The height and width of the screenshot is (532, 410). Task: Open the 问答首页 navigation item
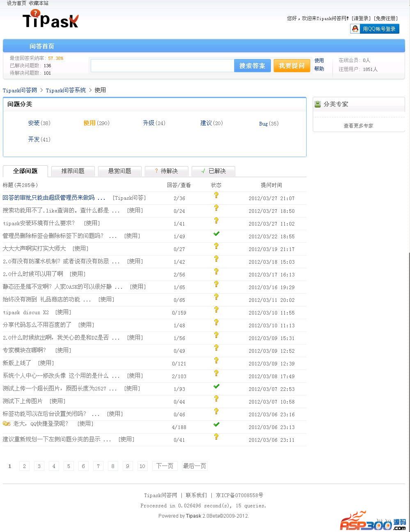42,46
